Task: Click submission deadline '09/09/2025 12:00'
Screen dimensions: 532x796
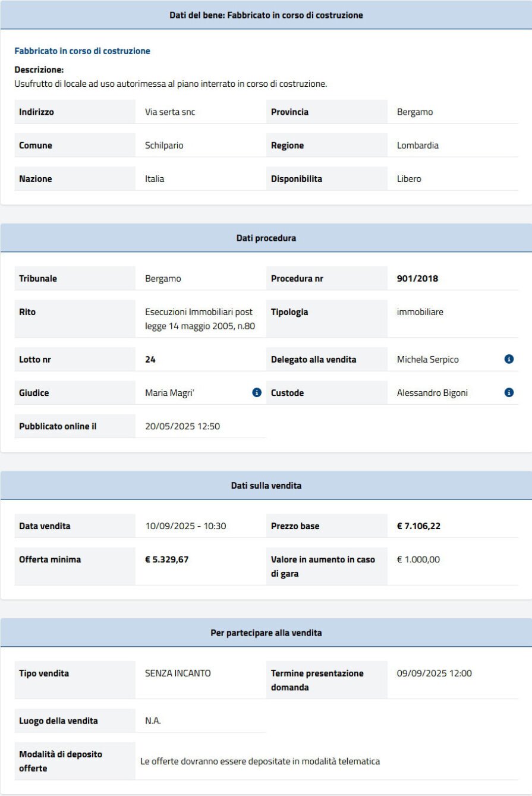Action: 435,673
